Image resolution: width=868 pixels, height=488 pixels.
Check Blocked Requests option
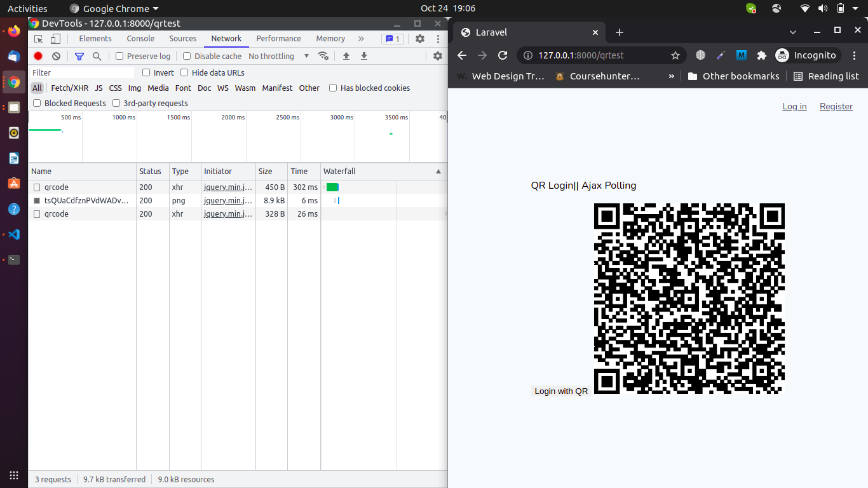[37, 103]
